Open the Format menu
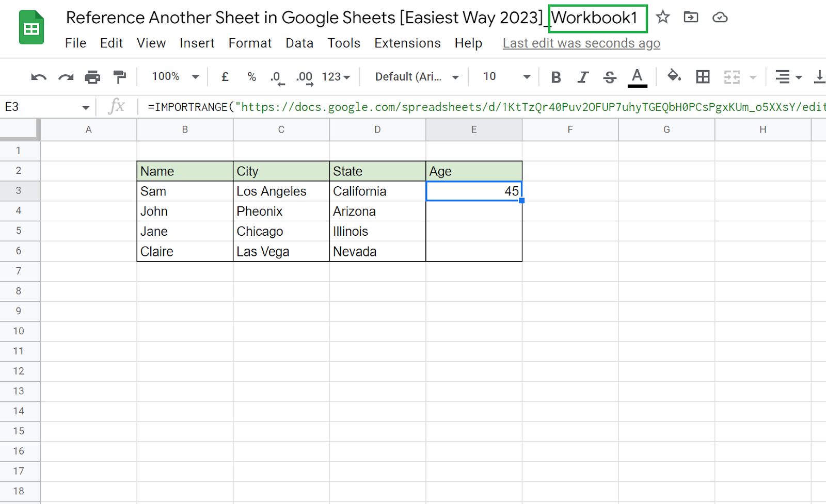Image resolution: width=826 pixels, height=504 pixels. click(250, 43)
